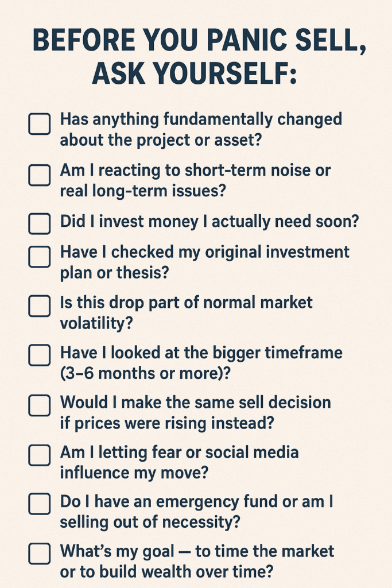Check the 'emergency fund' question checkbox
392x588 pixels.
[x=39, y=505]
